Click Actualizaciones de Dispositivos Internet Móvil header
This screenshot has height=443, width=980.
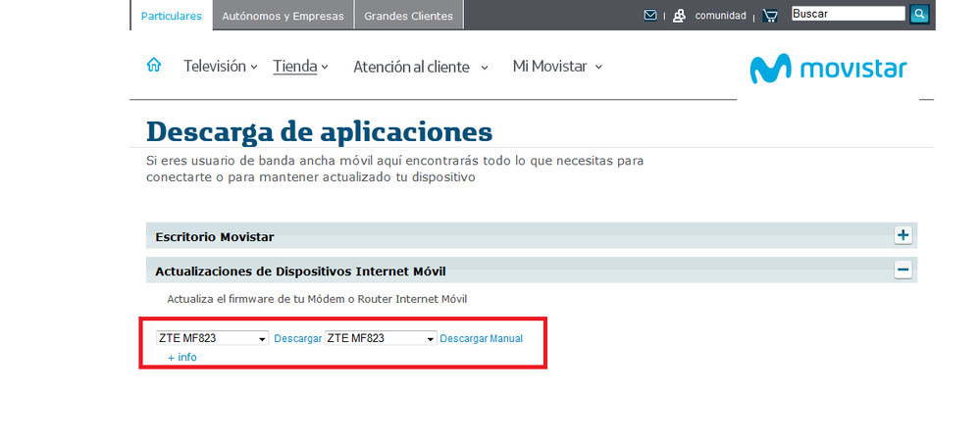[300, 271]
